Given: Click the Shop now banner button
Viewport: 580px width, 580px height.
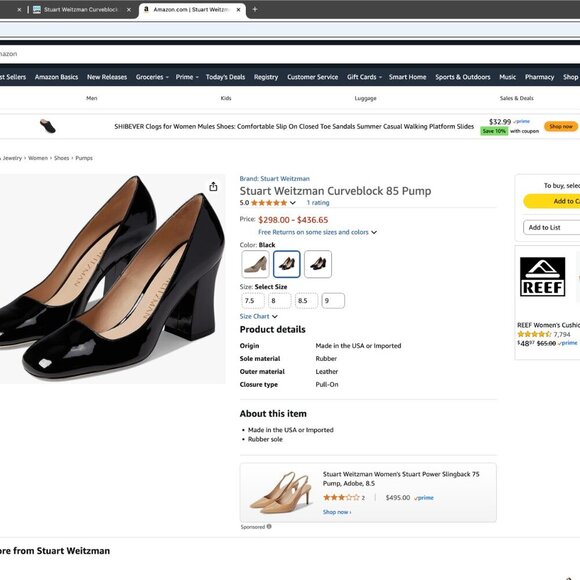Looking at the screenshot, I should click(x=560, y=127).
